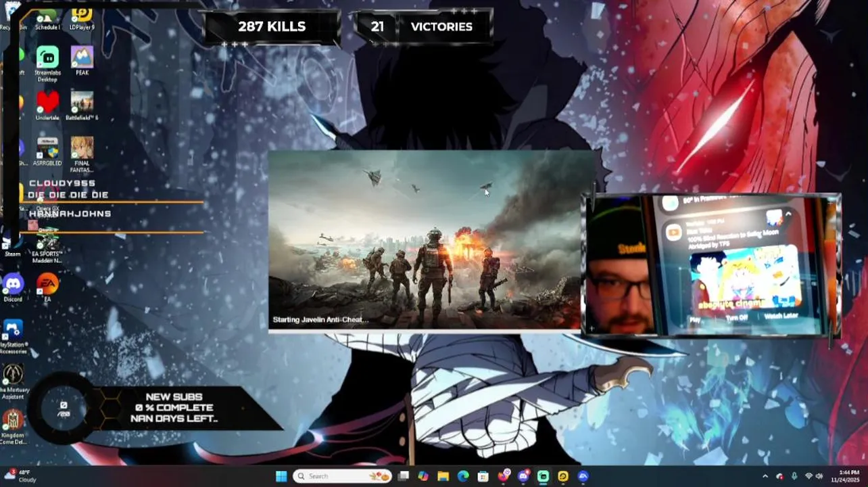Select the LDPlayer 9 desktop icon
The image size is (868, 487).
pos(82,18)
